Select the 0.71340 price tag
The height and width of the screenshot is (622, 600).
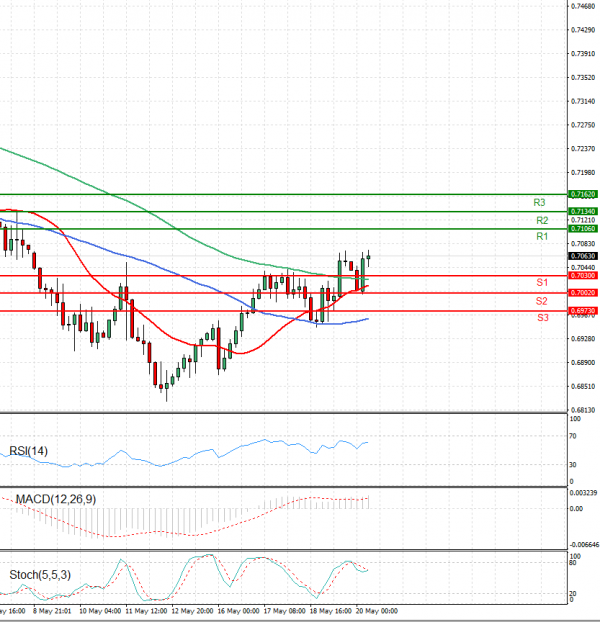583,211
